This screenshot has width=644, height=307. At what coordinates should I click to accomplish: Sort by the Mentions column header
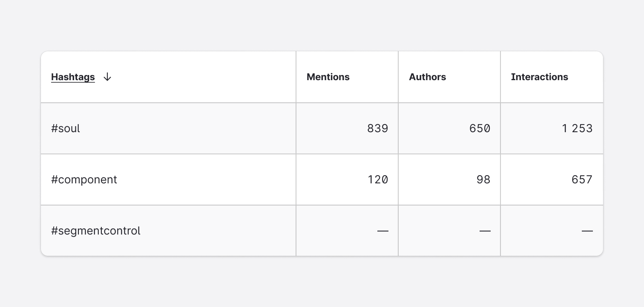point(328,77)
